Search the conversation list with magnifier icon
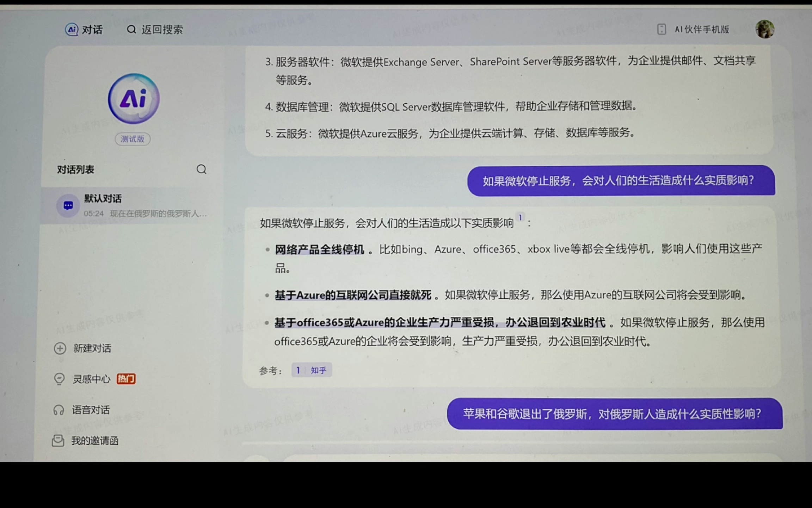Screen dimensions: 812x508 (x=201, y=169)
